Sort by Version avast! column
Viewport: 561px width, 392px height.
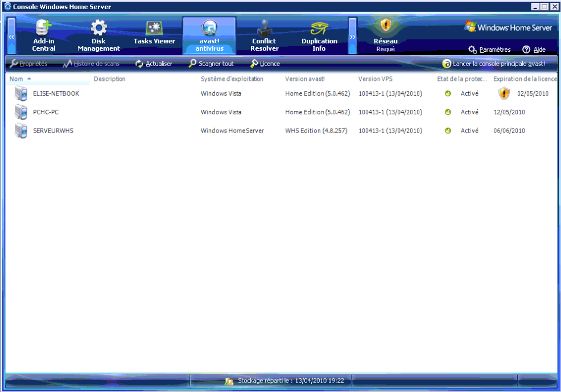coord(305,79)
